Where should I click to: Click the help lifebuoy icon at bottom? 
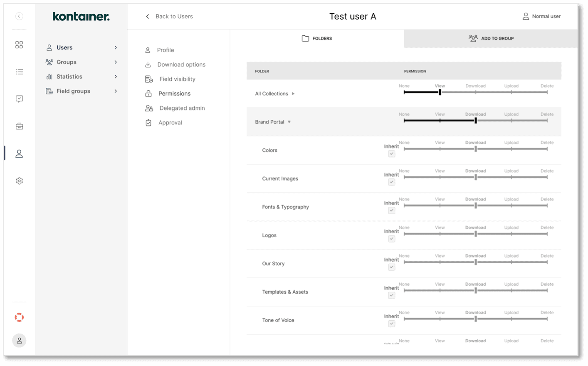point(19,317)
